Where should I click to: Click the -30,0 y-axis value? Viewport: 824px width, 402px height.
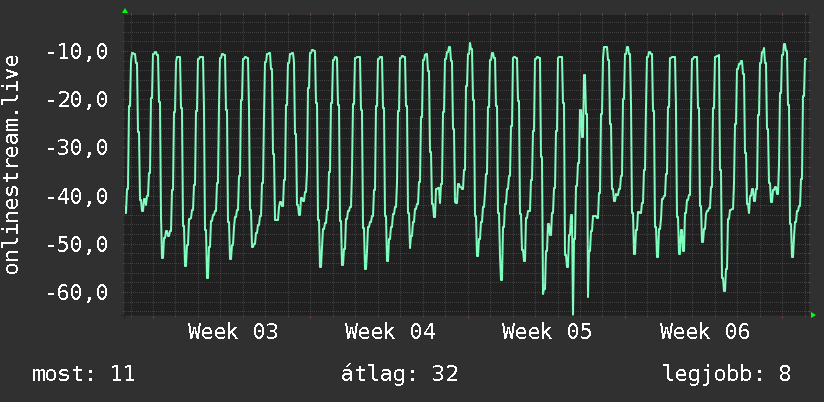[x=77, y=148]
